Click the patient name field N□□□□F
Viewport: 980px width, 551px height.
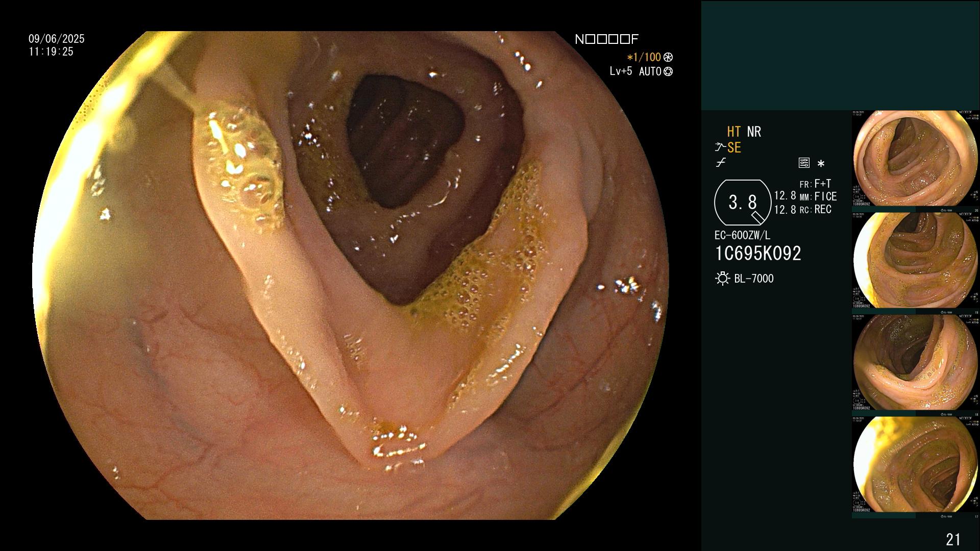click(606, 39)
